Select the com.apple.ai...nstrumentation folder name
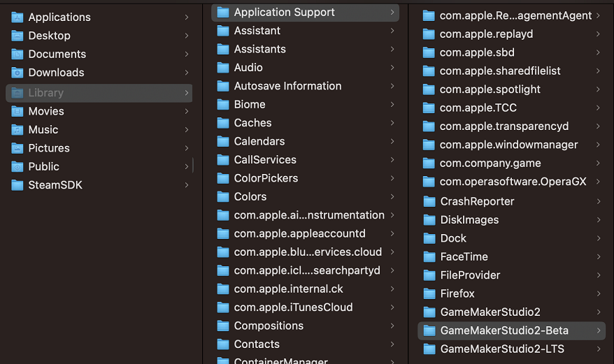This screenshot has height=364, width=614. tap(309, 215)
